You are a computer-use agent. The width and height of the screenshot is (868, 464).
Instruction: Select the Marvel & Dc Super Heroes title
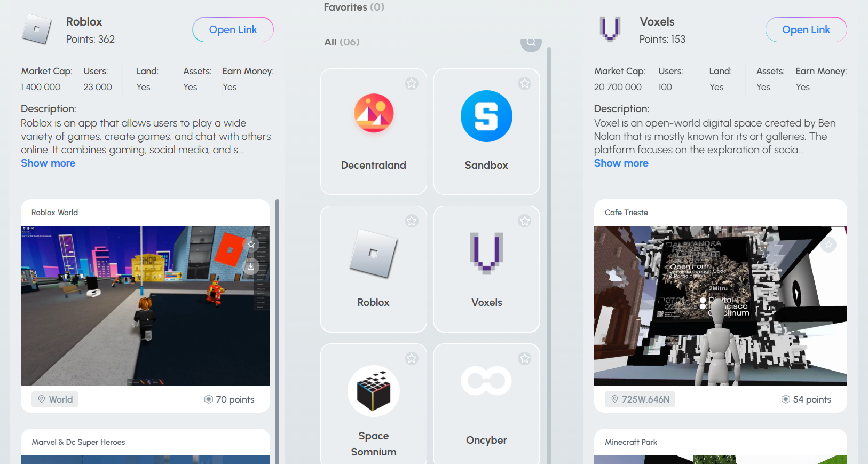point(78,442)
